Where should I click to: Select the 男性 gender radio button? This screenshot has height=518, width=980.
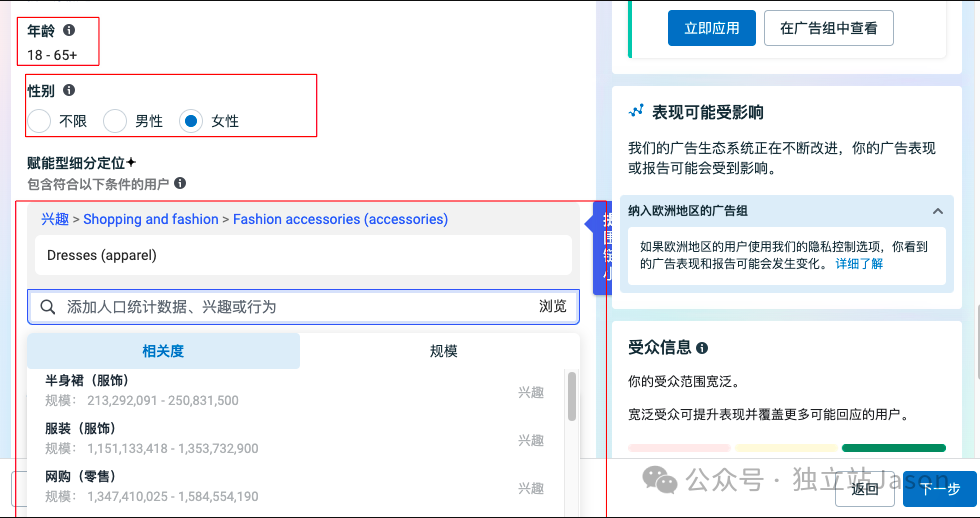tap(115, 121)
